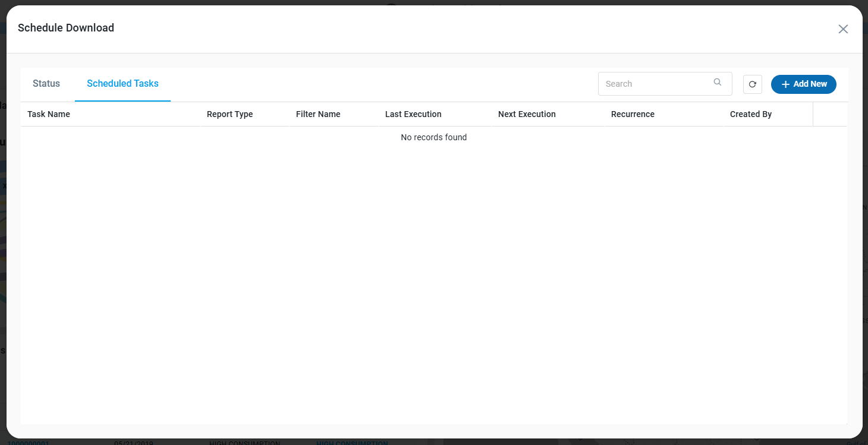Viewport: 868px width, 445px height.
Task: Click the blank actions column header
Action: click(829, 114)
